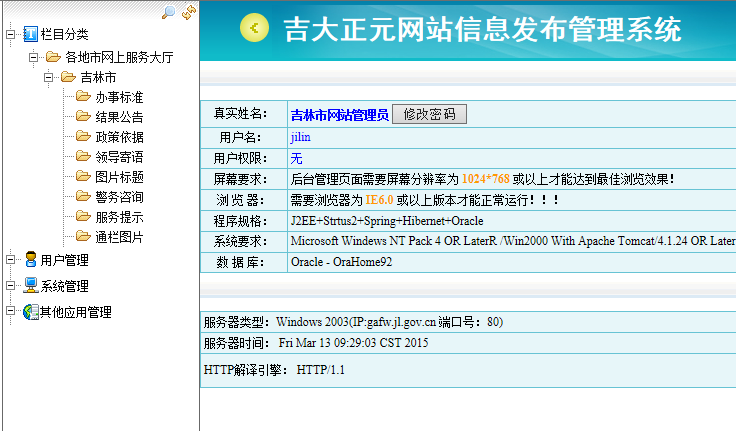This screenshot has height=431, width=736.
Task: Click the orange 1024*768 resolution text
Action: (x=485, y=179)
